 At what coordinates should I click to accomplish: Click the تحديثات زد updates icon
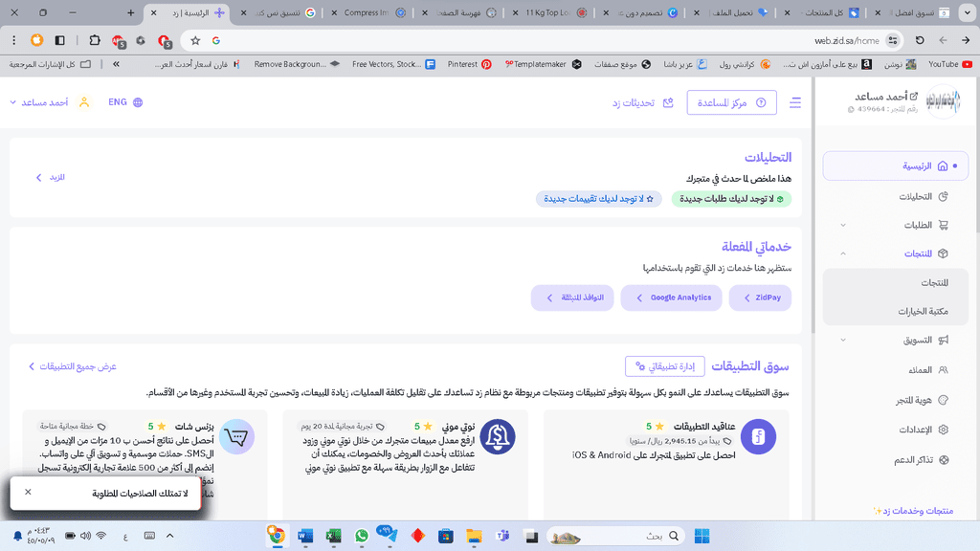668,102
